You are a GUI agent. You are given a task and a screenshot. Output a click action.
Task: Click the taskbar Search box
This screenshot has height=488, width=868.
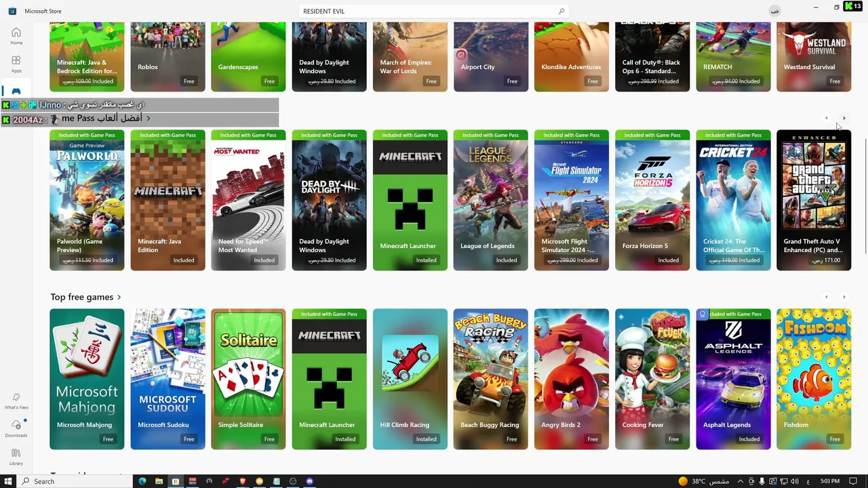click(75, 481)
